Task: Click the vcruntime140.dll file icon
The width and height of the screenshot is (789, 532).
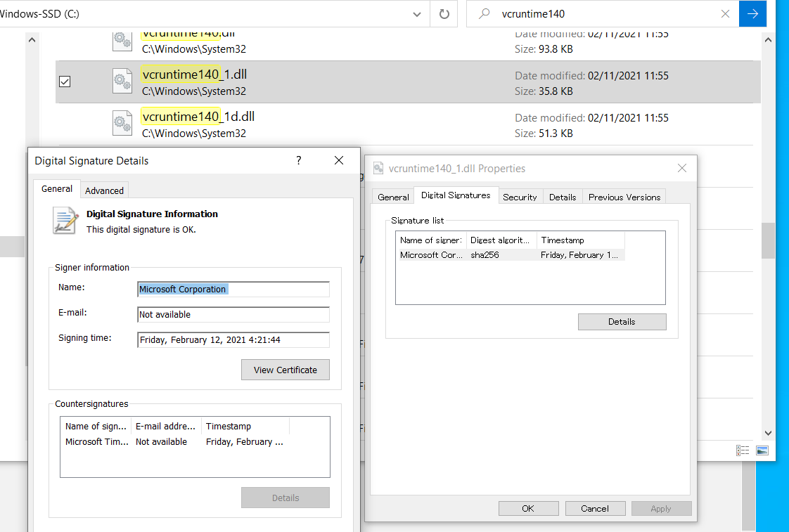Action: (x=122, y=41)
